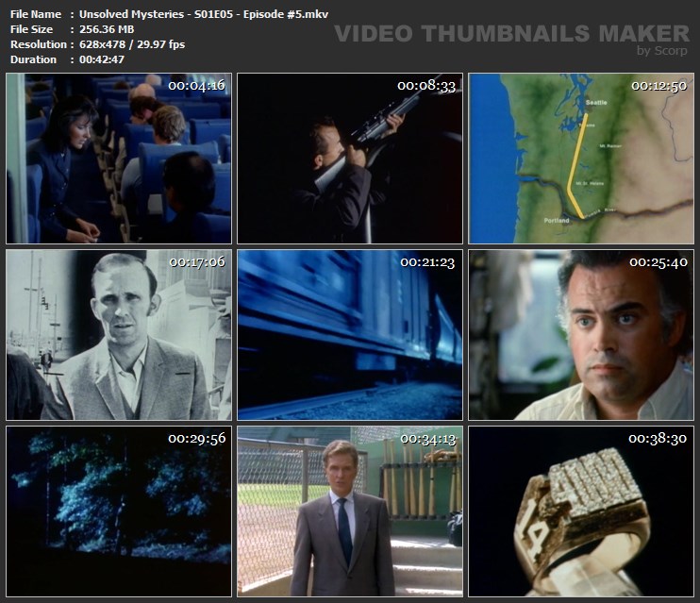Click the timestamp '00:29:56'
Screen dimensions: 700x603
(x=197, y=438)
